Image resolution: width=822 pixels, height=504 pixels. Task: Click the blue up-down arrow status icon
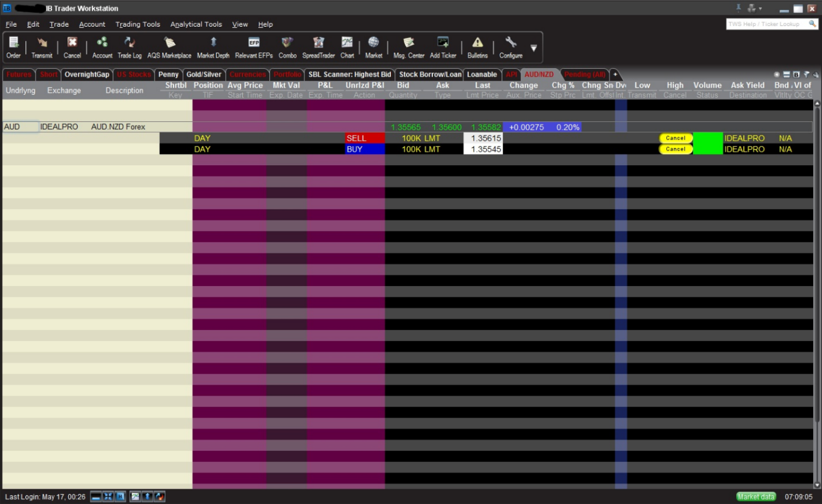[147, 496]
